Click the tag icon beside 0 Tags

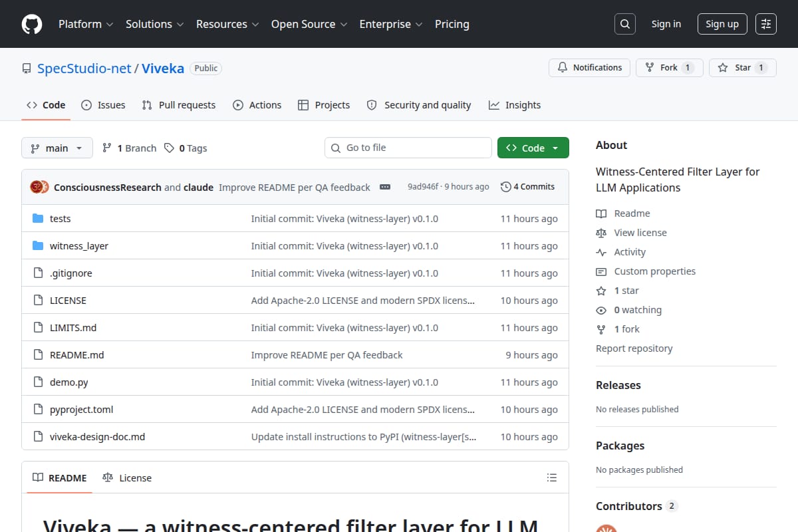[169, 148]
